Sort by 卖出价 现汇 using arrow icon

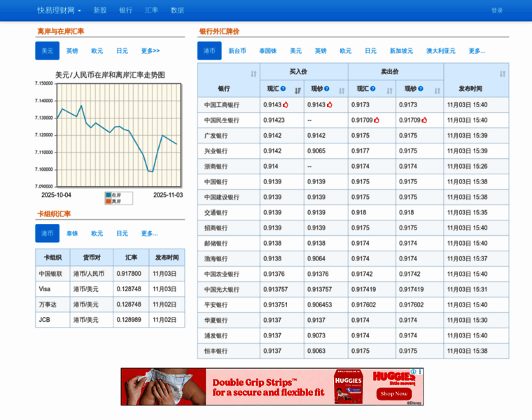(x=388, y=90)
